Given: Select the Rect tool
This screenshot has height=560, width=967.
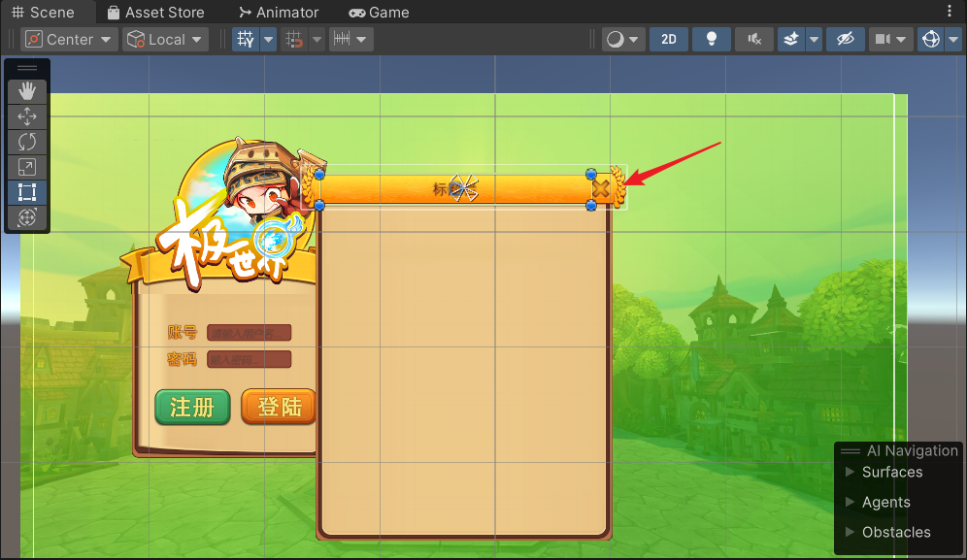Looking at the screenshot, I should click(x=27, y=192).
